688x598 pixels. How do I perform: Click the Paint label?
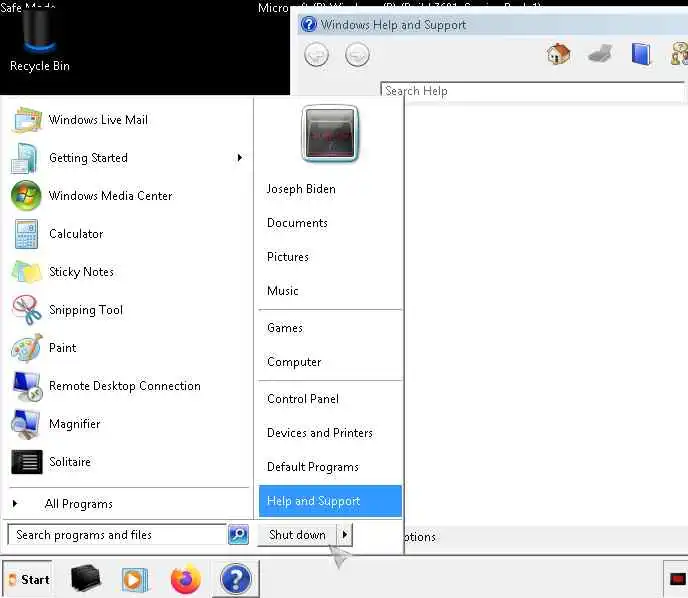pos(62,348)
